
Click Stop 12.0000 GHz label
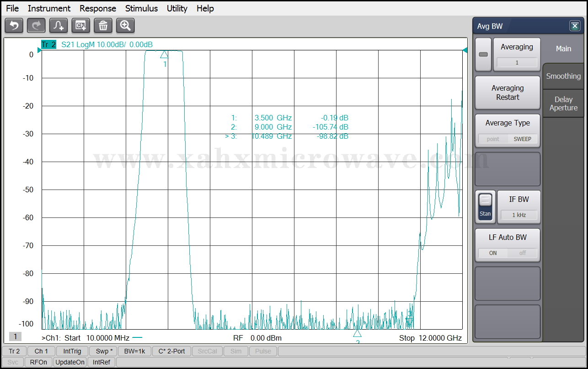[x=430, y=338]
